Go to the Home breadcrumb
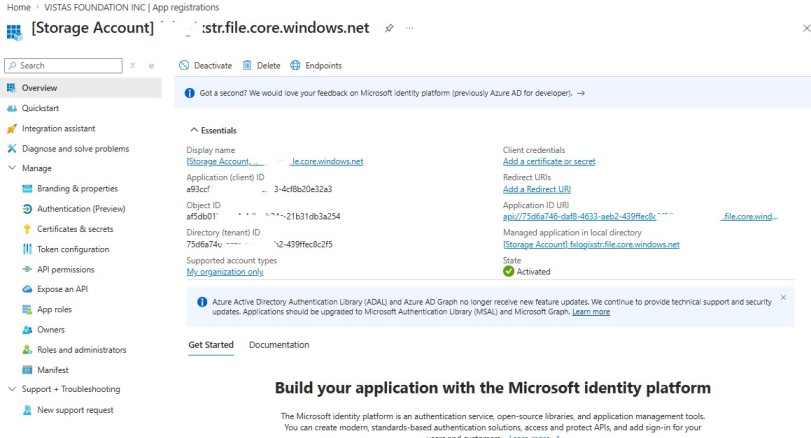This screenshot has width=811, height=438. [19, 7]
